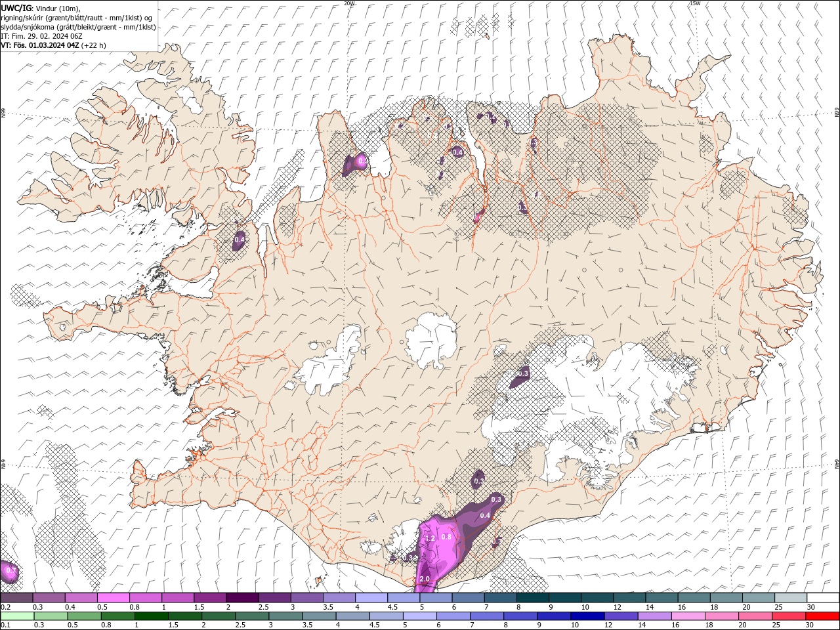Click the '15W' longitude label

coord(694,3)
